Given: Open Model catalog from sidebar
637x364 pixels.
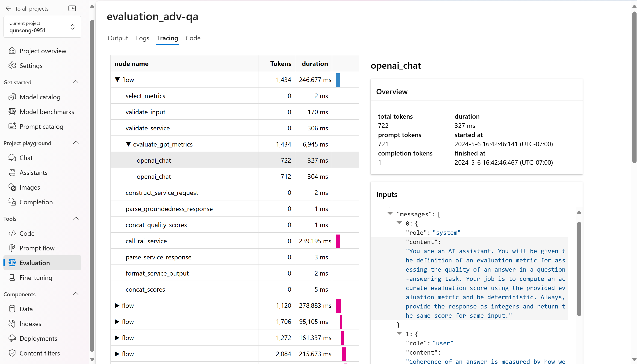Looking at the screenshot, I should [x=40, y=97].
